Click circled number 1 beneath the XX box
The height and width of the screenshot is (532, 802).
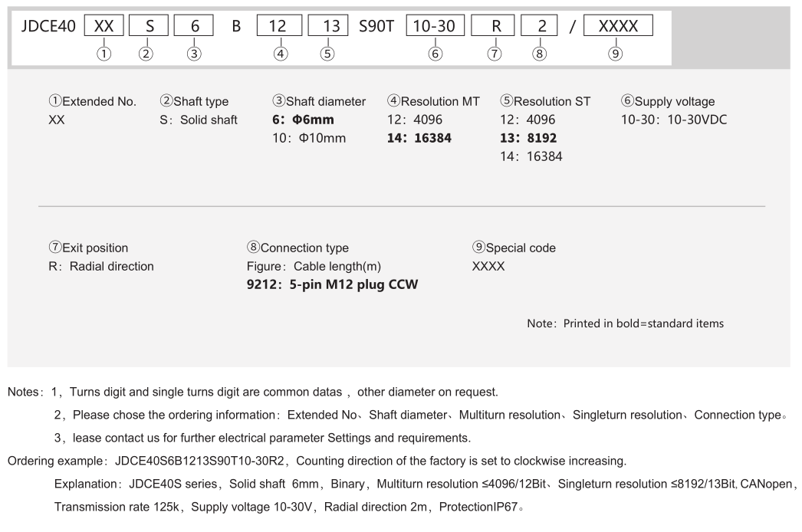tap(105, 53)
